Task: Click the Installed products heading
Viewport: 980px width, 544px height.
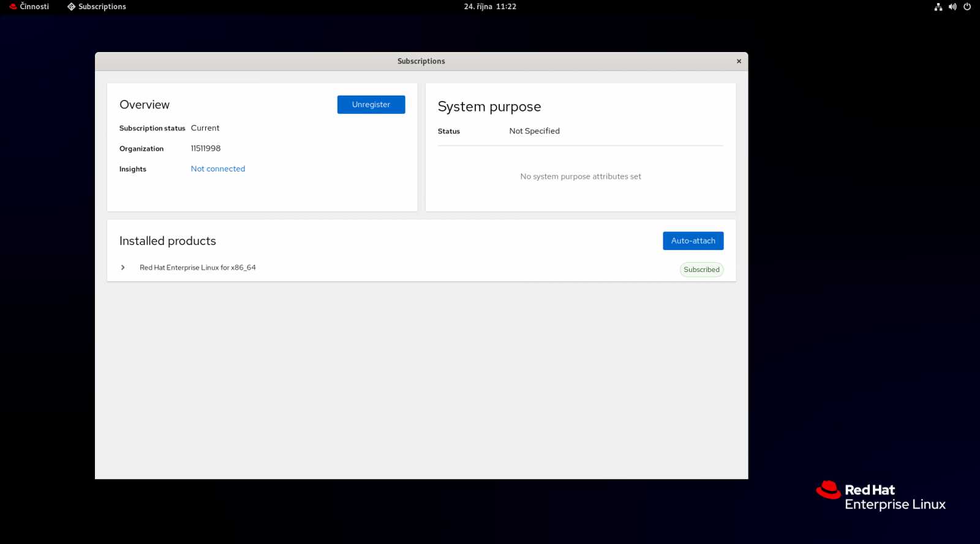Action: [167, 241]
